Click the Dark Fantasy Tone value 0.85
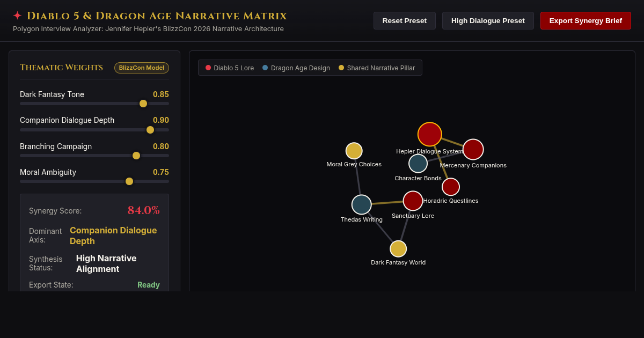Image resolution: width=644 pixels, height=338 pixels. 161,94
